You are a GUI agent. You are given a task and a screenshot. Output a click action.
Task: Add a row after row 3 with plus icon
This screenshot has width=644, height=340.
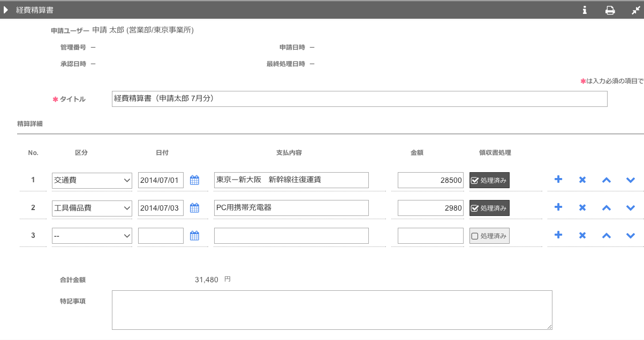pyautogui.click(x=558, y=235)
